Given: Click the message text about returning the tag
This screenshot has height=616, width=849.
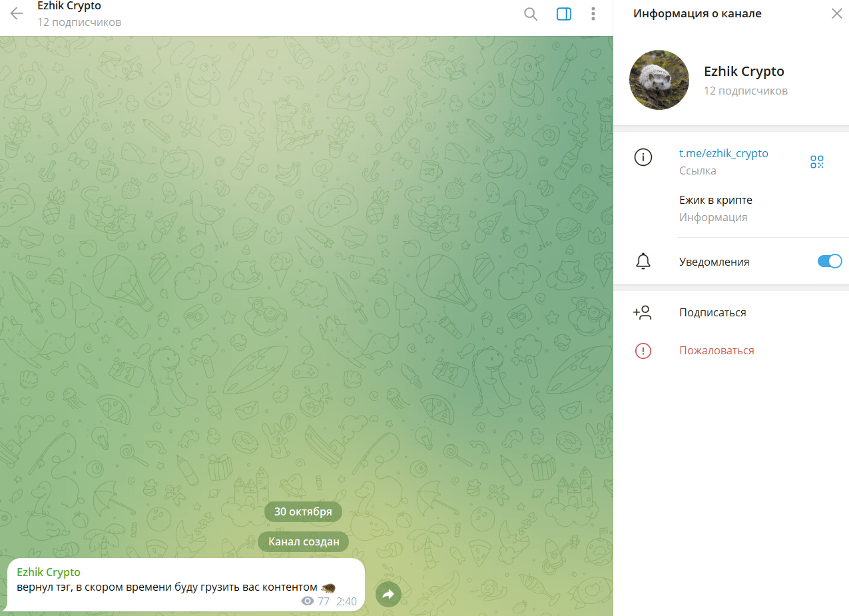Looking at the screenshot, I should (x=176, y=587).
